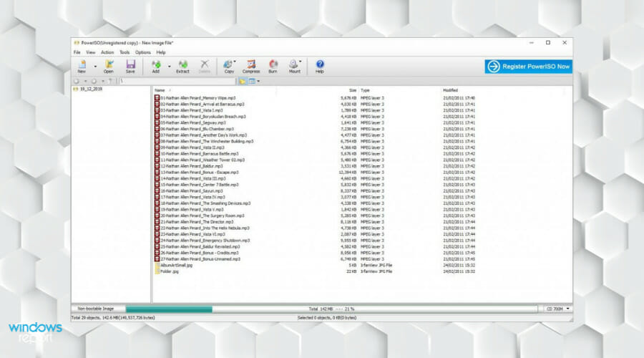Click the Save floppy disk icon
This screenshot has width=644, height=358.
(130, 66)
